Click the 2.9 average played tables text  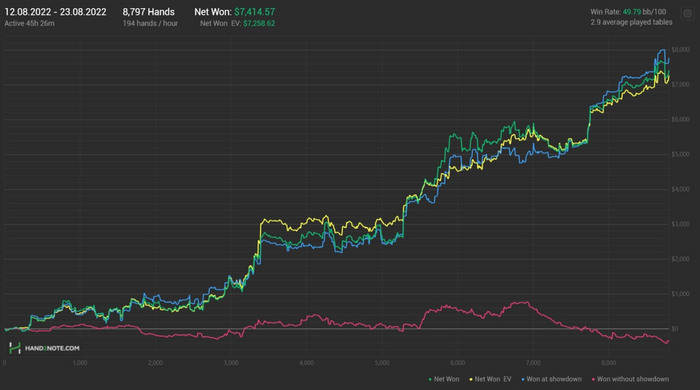[x=631, y=22]
